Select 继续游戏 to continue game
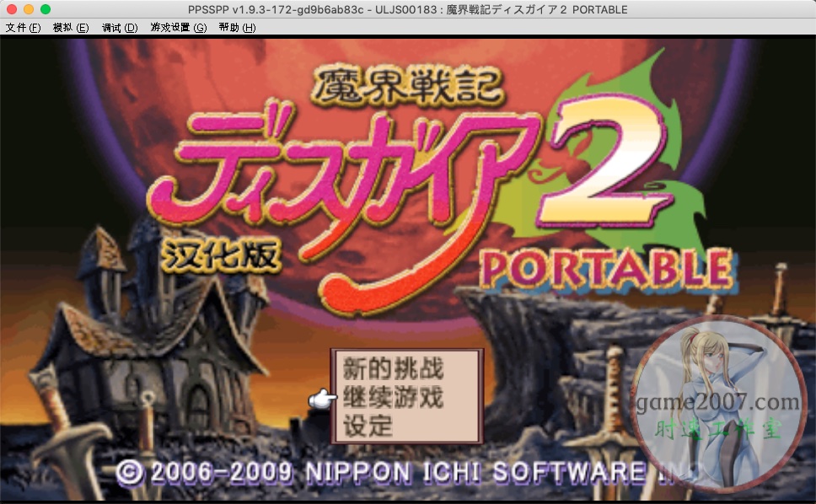Viewport: 816px width, 504px height. (x=393, y=397)
